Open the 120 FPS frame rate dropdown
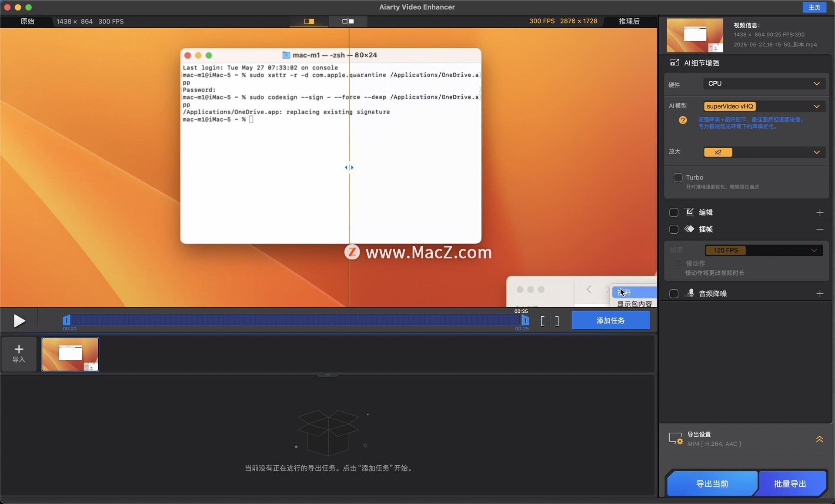This screenshot has width=835, height=504. (763, 250)
